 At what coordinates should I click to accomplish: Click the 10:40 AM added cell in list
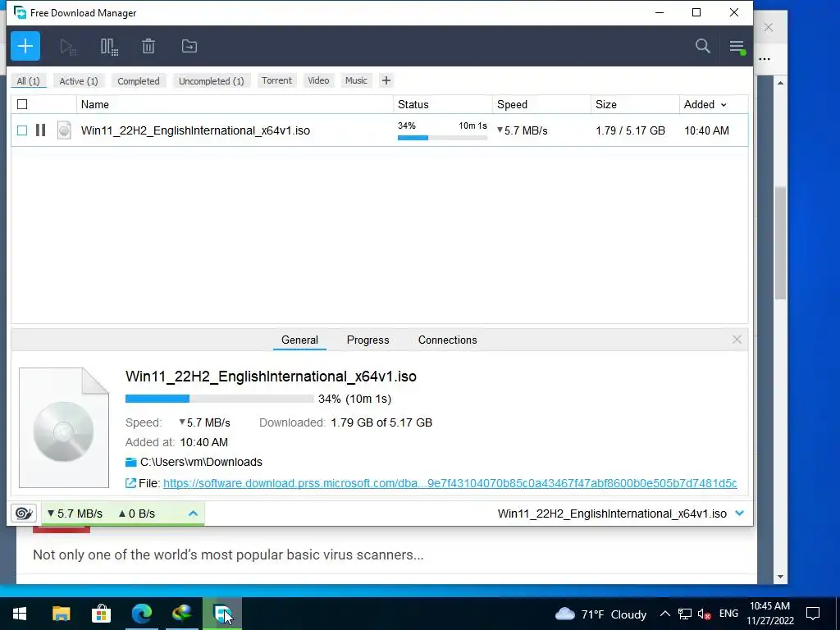(x=706, y=130)
